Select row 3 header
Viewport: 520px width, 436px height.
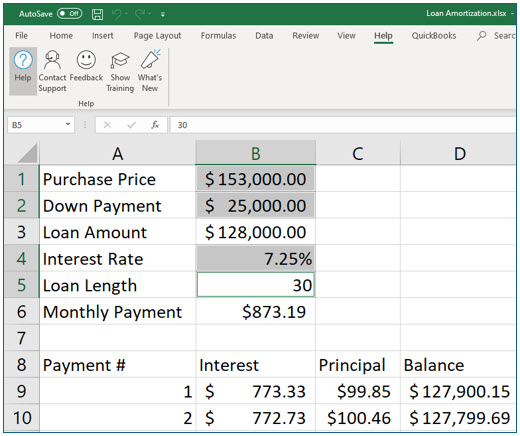pos(22,232)
